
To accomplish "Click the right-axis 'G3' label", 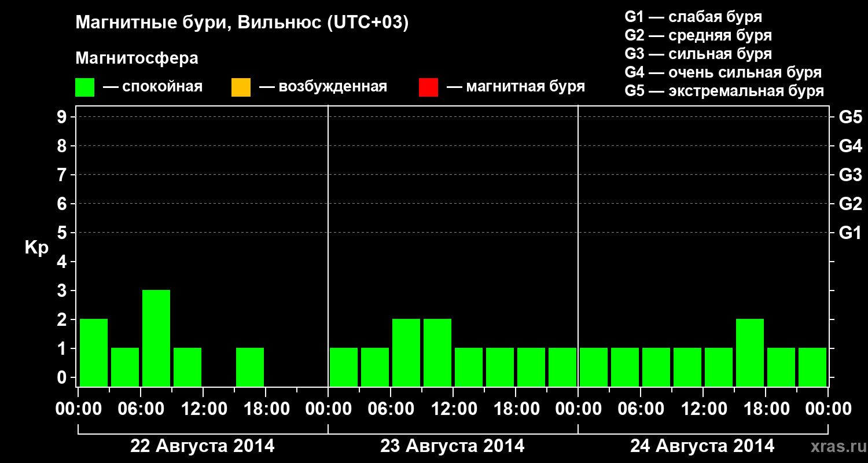I will [x=850, y=175].
